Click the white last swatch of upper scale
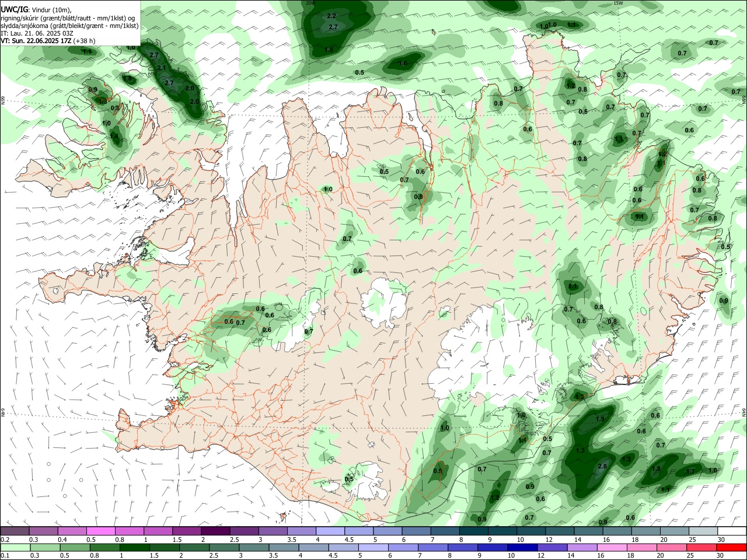The image size is (747, 560). click(x=731, y=531)
